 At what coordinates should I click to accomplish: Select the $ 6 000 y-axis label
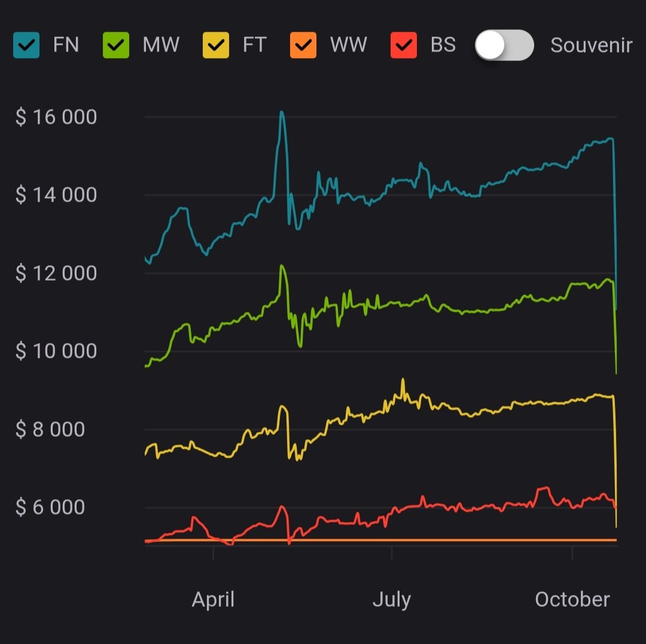(50, 508)
